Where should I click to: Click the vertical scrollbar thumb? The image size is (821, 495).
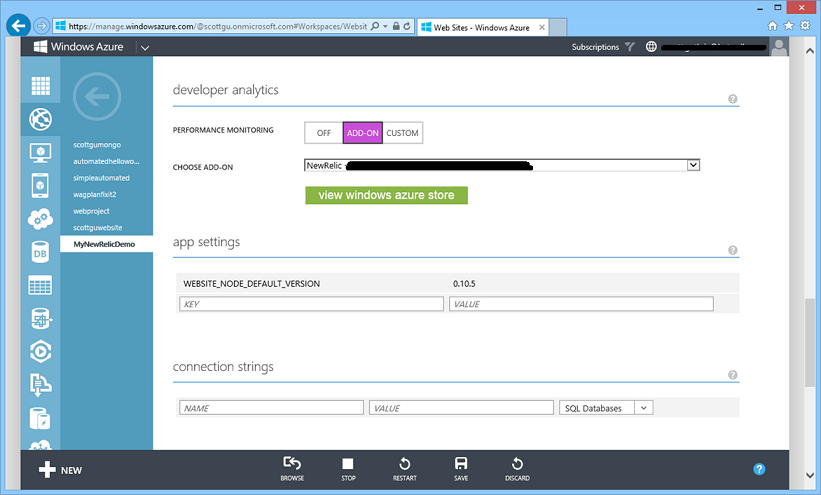click(809, 343)
